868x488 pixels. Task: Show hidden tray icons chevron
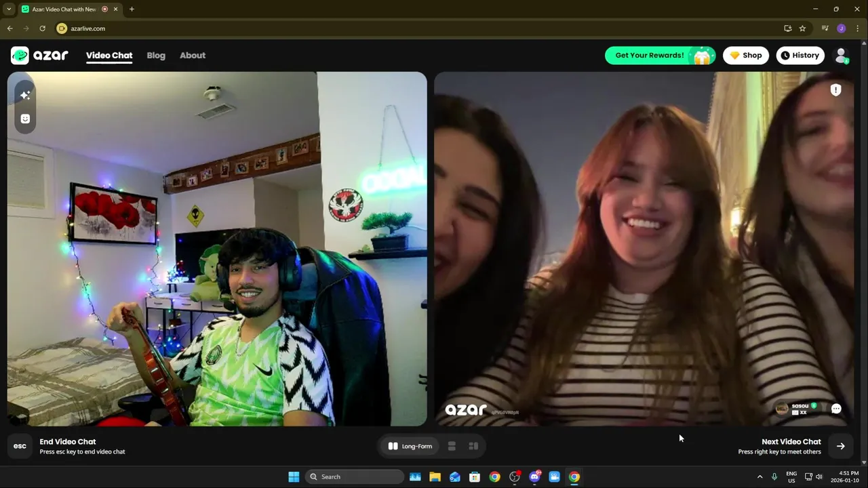(x=759, y=477)
